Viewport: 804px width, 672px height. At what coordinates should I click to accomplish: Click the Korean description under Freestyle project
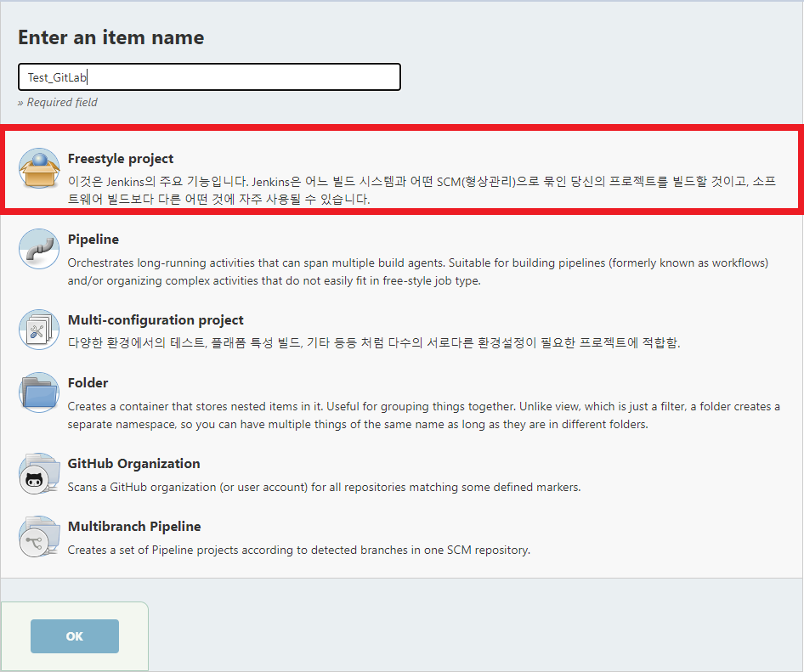pyautogui.click(x=422, y=190)
